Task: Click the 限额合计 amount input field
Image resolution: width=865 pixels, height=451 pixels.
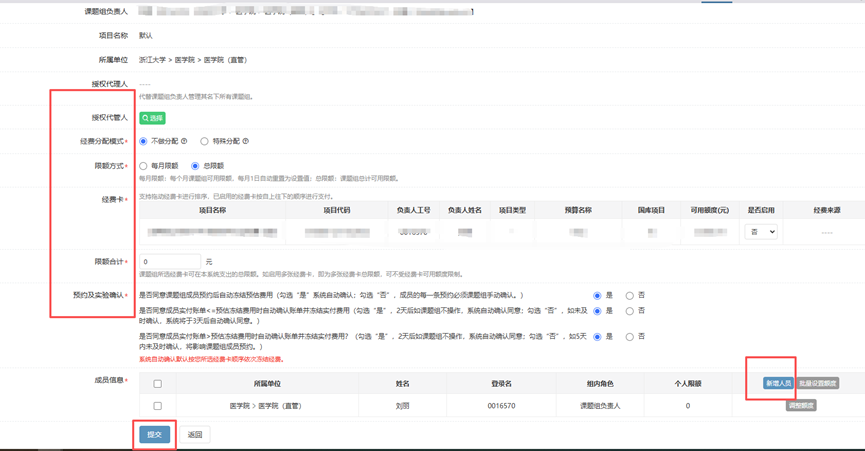Action: pyautogui.click(x=169, y=262)
